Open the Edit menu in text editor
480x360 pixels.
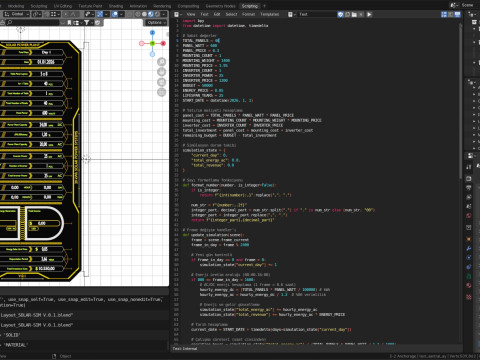tap(217, 14)
